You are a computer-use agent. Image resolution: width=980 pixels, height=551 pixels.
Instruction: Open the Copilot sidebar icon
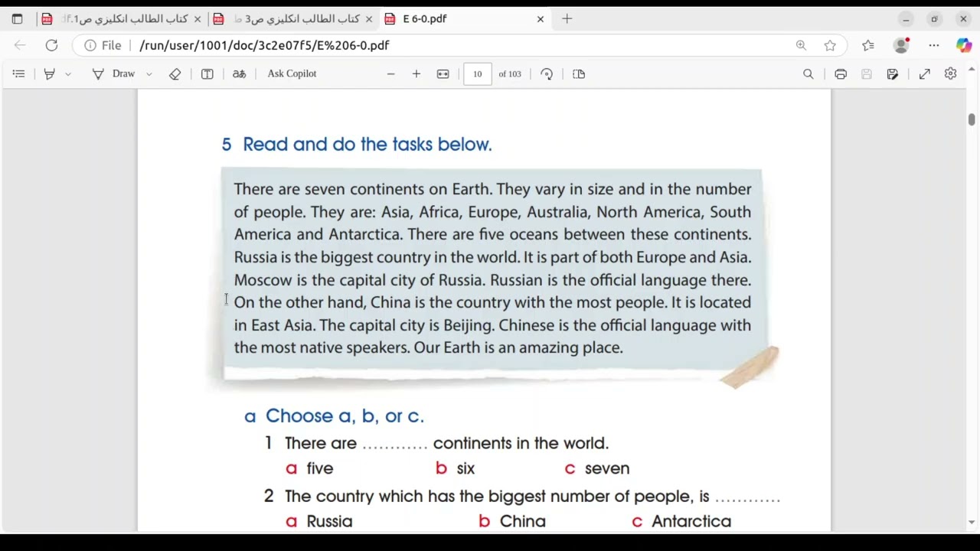pyautogui.click(x=963, y=45)
